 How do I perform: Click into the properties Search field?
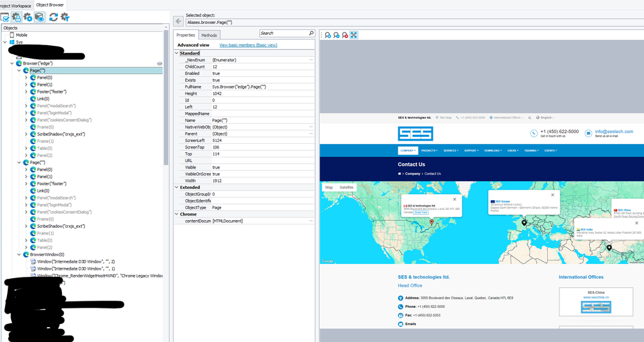coord(282,33)
